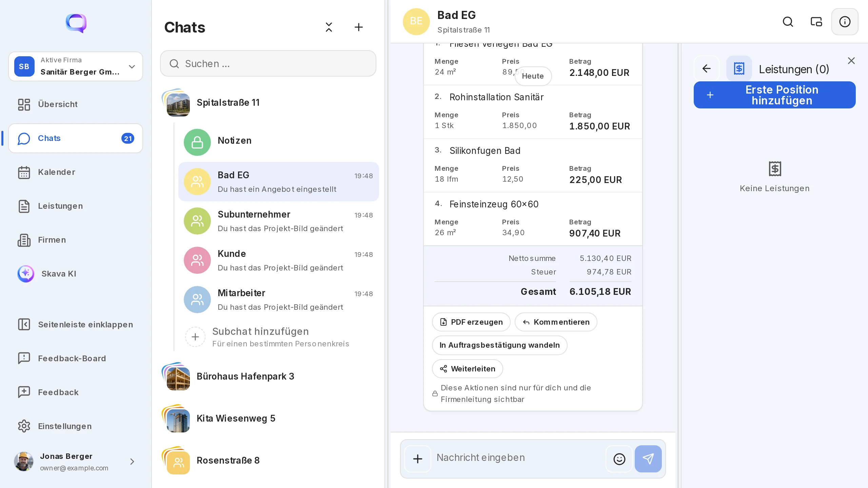Open attachment plus button in message bar
868x488 pixels.
417,459
